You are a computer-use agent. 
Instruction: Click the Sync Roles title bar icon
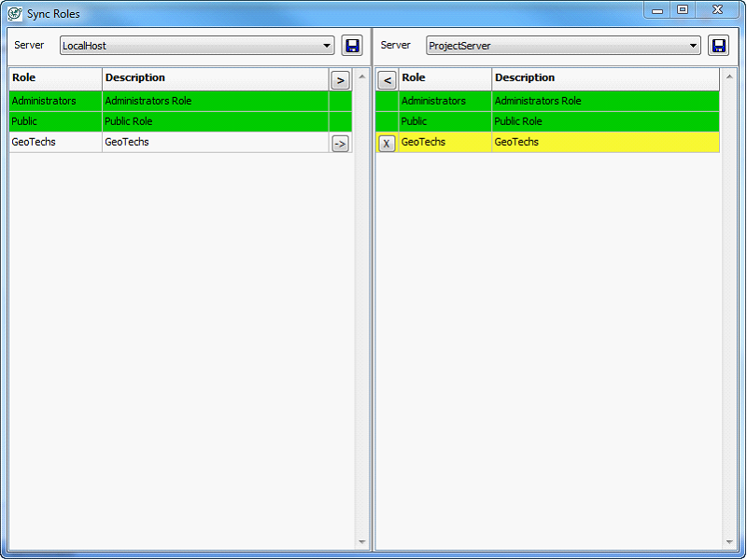[15, 13]
